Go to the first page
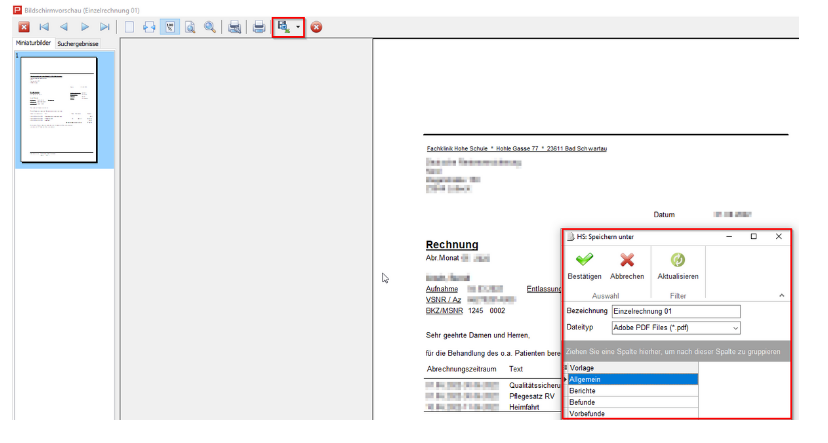 point(44,27)
